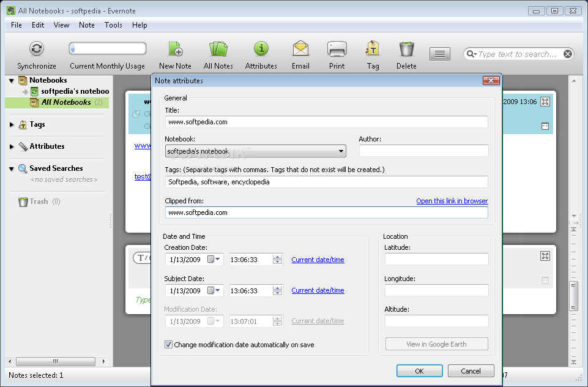Screen dimensions: 588x387
Task: Click OK in Note attributes dialog
Action: coord(419,371)
